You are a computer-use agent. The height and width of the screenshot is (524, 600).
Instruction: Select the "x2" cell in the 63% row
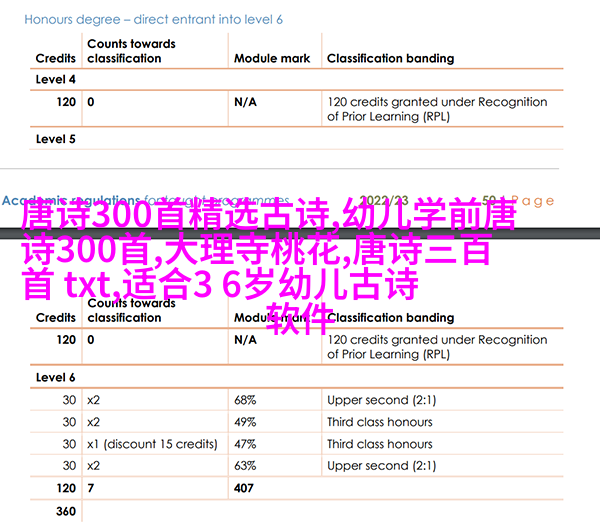(x=93, y=466)
